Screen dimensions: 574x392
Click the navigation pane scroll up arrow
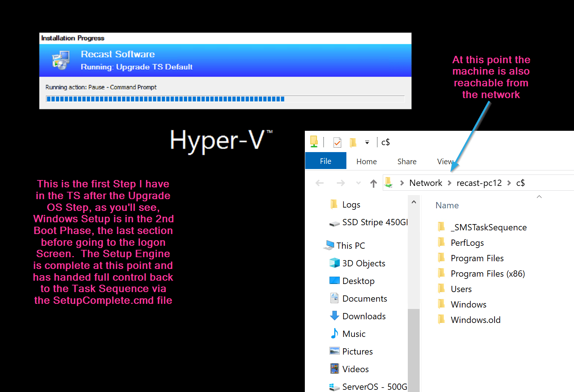point(414,202)
